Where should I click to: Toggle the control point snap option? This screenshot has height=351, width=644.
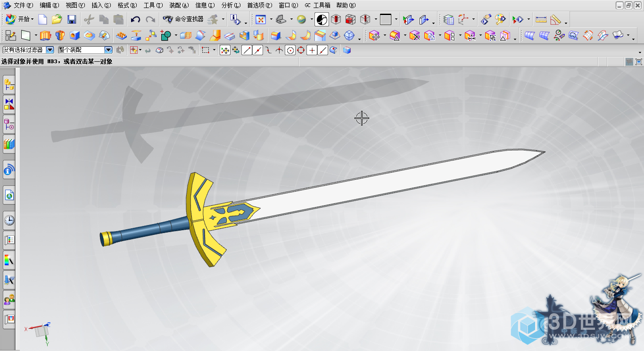(268, 50)
